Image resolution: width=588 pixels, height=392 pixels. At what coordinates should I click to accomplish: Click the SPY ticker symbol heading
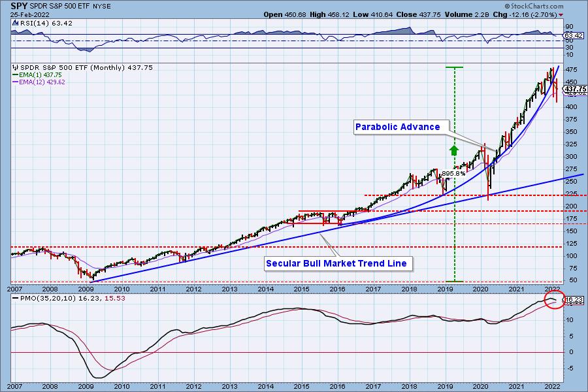coord(19,6)
